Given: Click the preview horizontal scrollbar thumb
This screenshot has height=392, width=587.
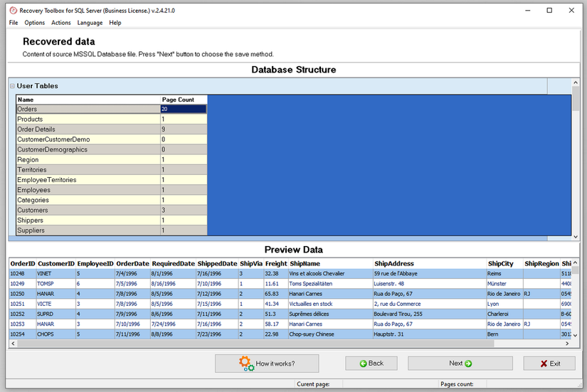Looking at the screenshot, I should tap(255, 344).
